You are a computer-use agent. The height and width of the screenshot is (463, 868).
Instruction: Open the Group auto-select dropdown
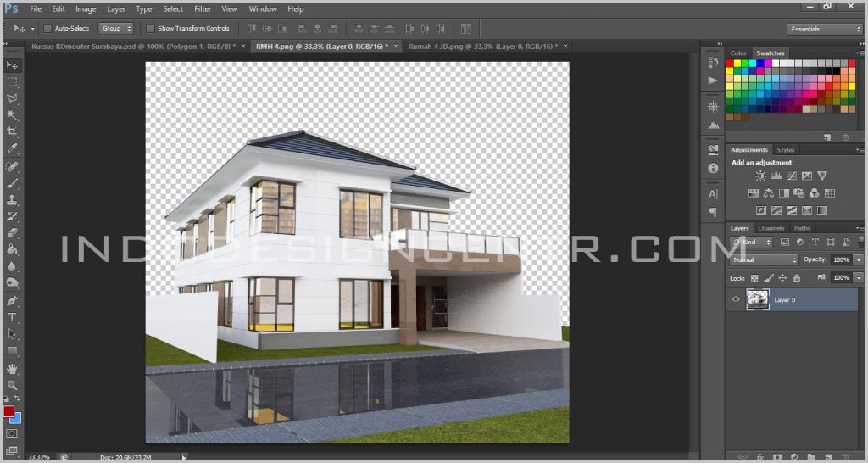[115, 28]
